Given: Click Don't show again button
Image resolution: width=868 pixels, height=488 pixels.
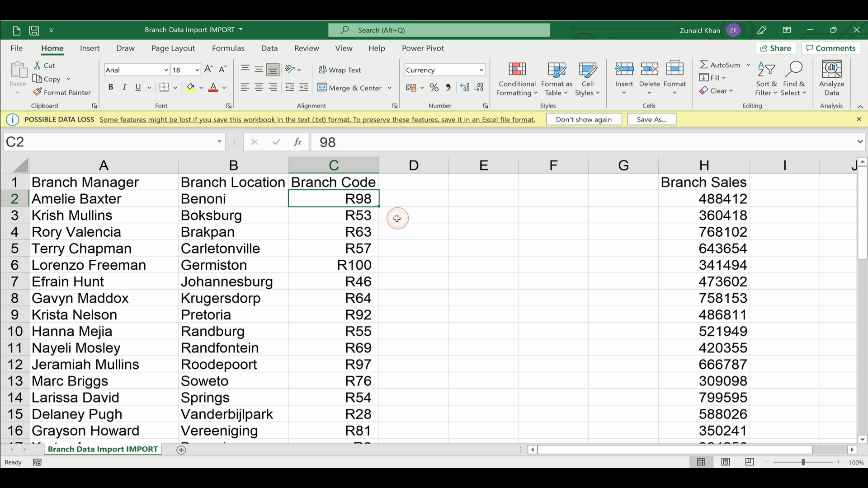Looking at the screenshot, I should tap(584, 119).
